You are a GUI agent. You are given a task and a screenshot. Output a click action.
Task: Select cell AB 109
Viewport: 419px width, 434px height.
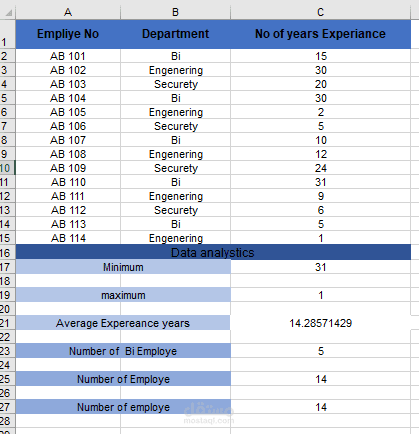click(68, 168)
